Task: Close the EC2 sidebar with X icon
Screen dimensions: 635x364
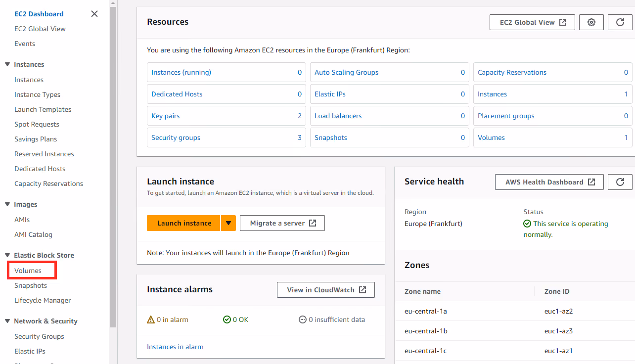Action: [94, 14]
